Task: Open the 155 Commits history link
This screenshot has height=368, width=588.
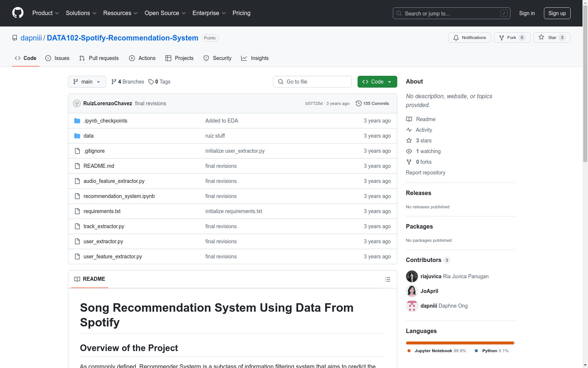Action: point(372,103)
